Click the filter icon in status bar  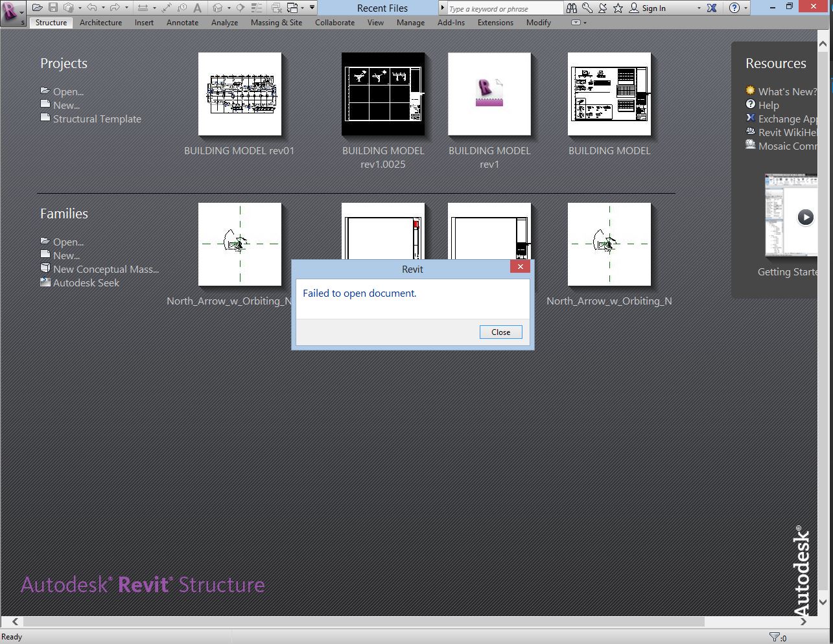coord(775,638)
